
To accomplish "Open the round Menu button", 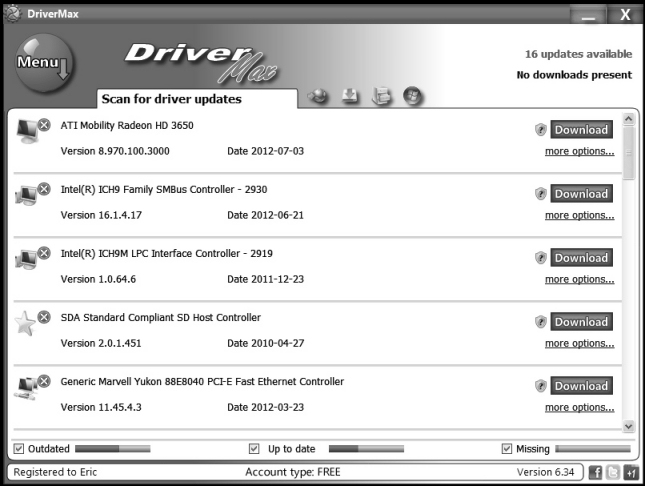I will click(44, 63).
